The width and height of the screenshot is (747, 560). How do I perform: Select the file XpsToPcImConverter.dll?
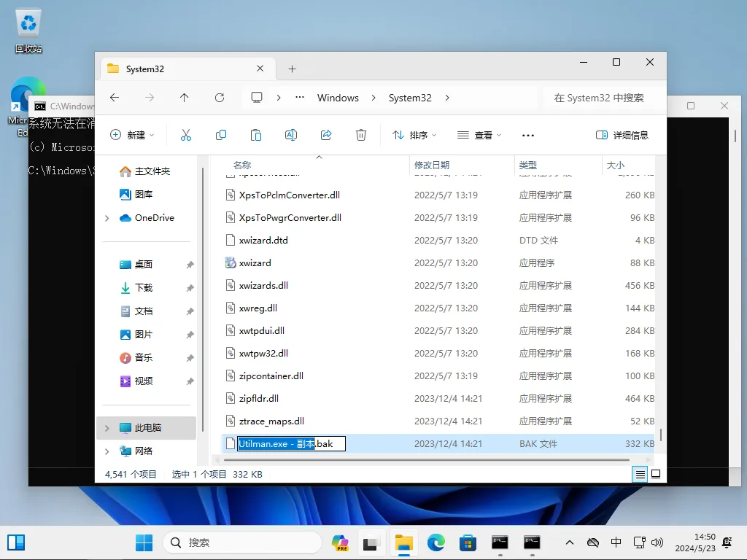coord(289,195)
